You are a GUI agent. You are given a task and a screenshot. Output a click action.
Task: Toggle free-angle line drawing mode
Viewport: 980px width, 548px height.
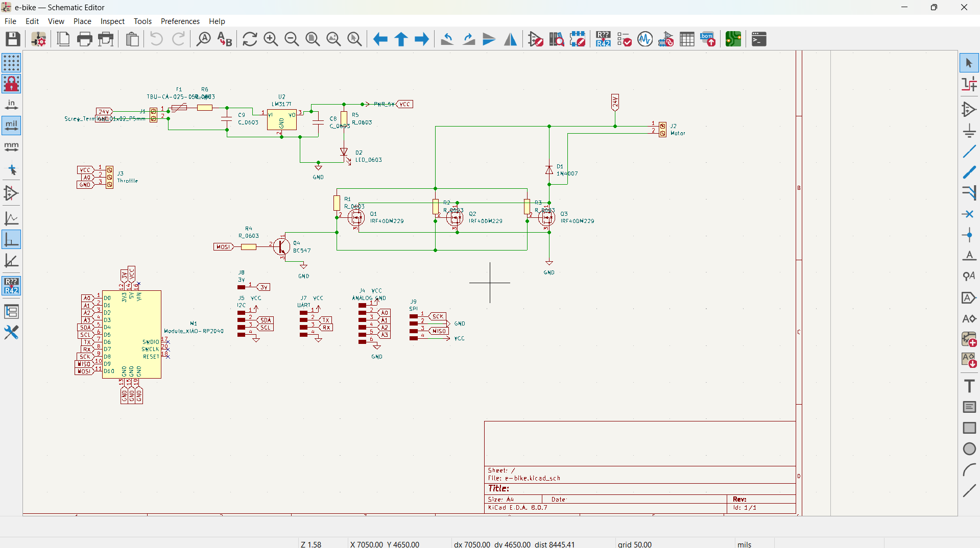click(x=11, y=219)
